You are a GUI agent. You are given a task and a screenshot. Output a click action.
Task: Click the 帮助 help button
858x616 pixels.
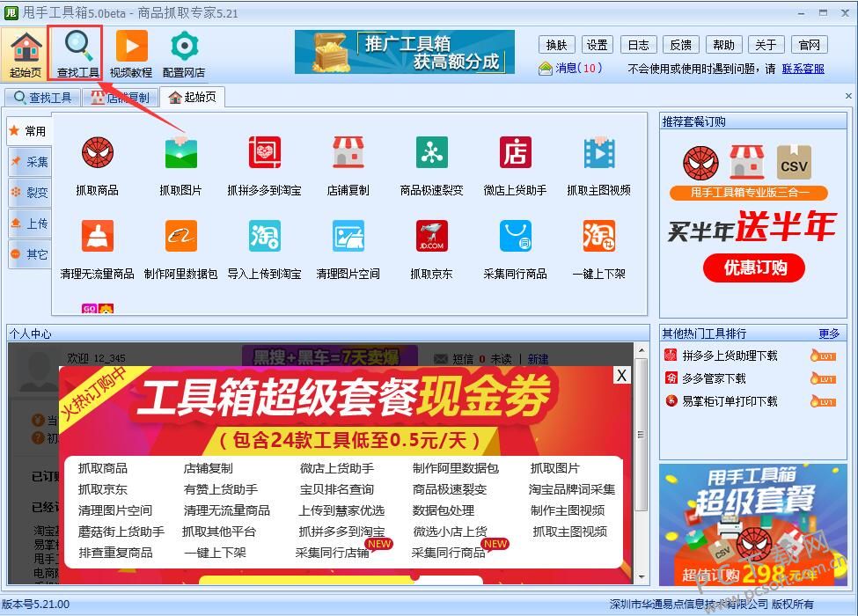point(723,45)
